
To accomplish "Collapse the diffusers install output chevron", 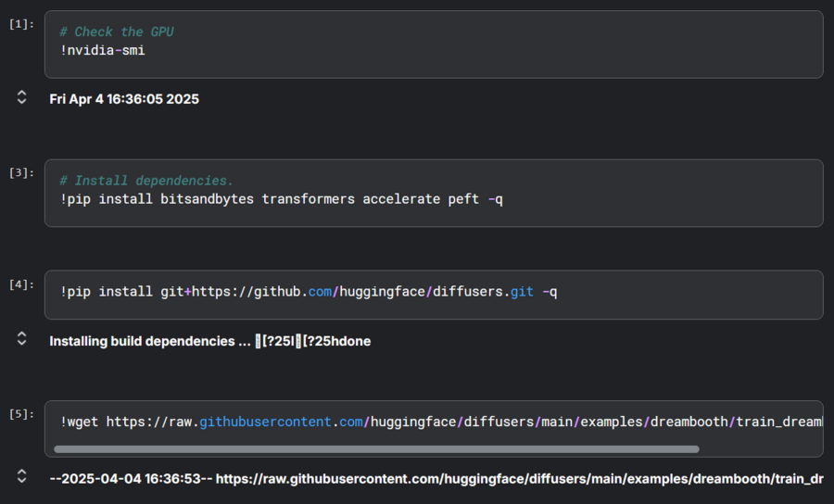I will coord(22,340).
